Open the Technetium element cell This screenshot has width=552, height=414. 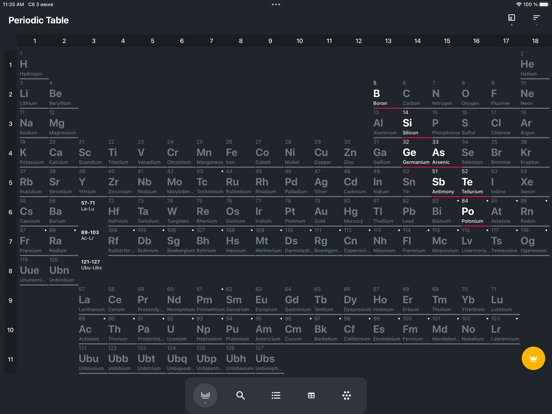coord(211,182)
